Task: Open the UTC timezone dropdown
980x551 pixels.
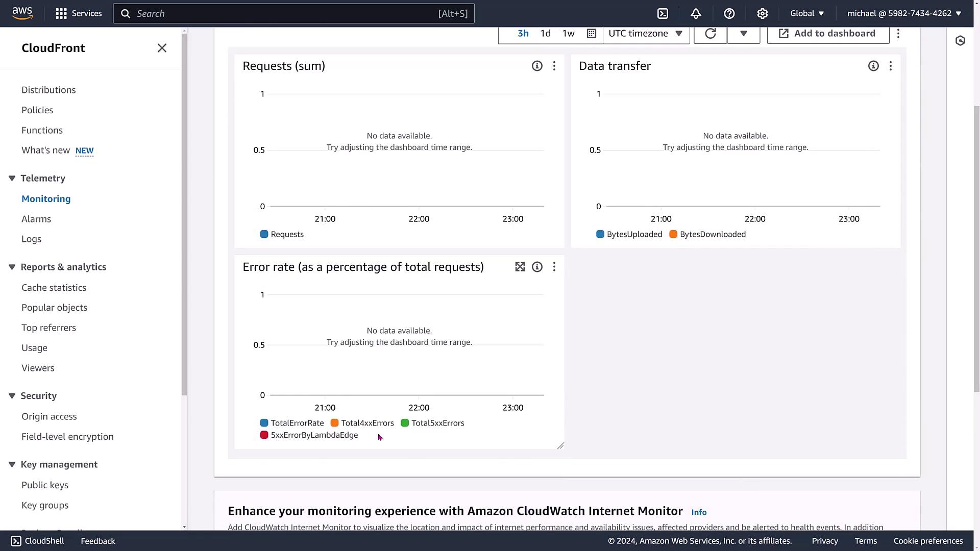Action: (646, 33)
